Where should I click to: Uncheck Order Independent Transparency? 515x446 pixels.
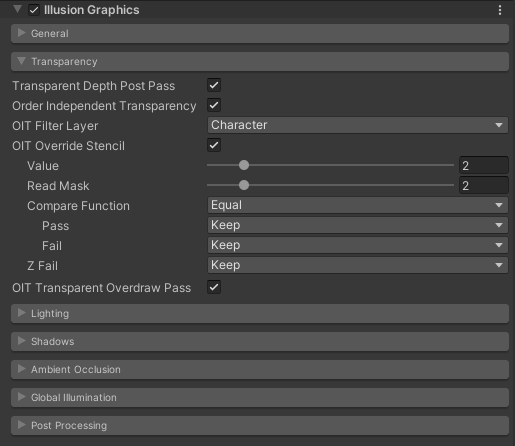214,105
